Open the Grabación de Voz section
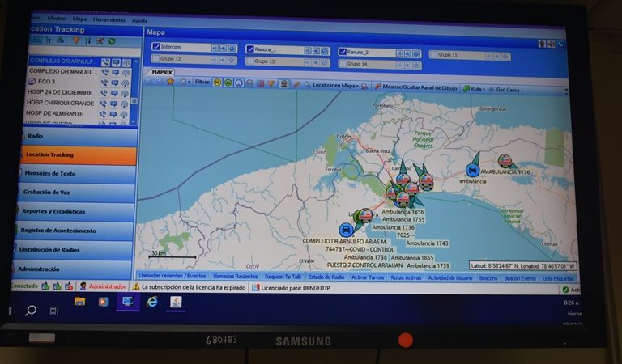Image resolution: width=622 pixels, height=364 pixels. click(75, 192)
